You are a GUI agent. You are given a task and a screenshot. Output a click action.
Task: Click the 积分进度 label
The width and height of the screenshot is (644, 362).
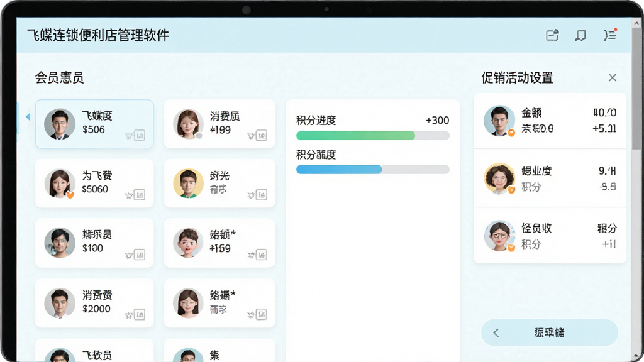[x=316, y=120]
